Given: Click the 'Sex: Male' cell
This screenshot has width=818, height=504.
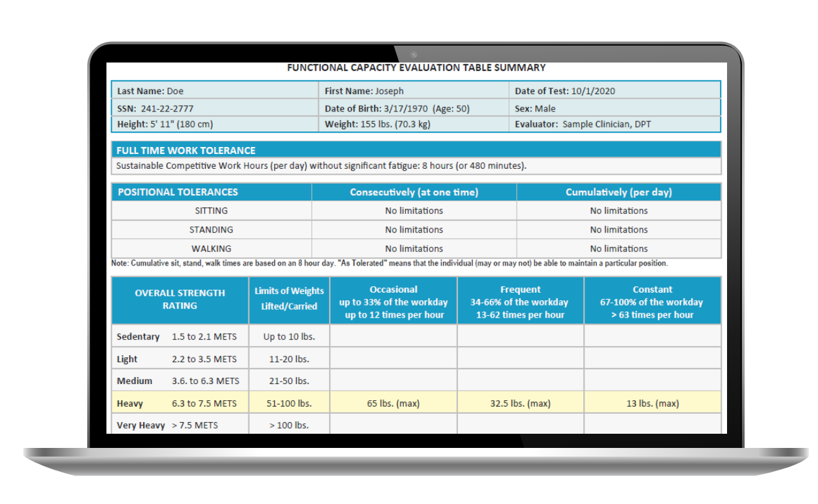Looking at the screenshot, I should [x=615, y=108].
